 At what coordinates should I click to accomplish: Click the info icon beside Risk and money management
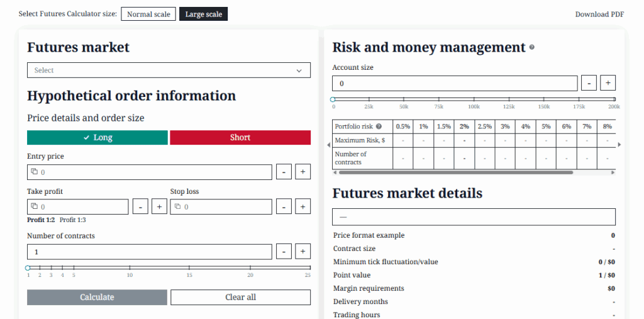click(x=532, y=47)
